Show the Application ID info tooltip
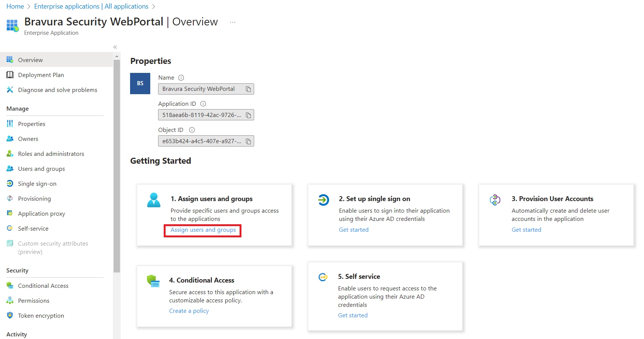This screenshot has height=339, width=644. (203, 104)
